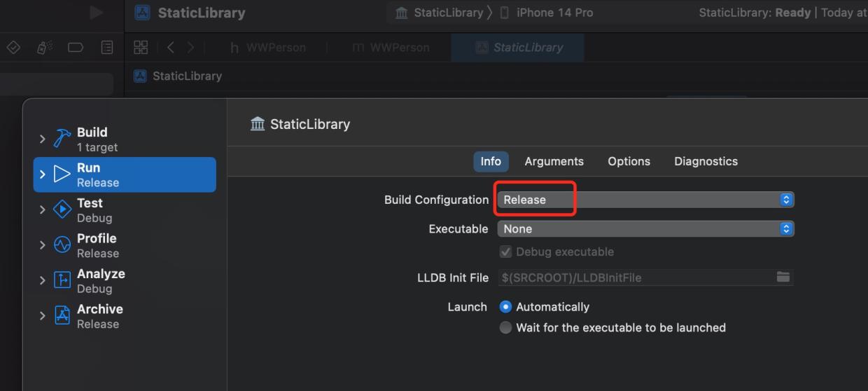Viewport: 868px width, 391px height.
Task: Click the Test diamond play icon
Action: coord(63,210)
